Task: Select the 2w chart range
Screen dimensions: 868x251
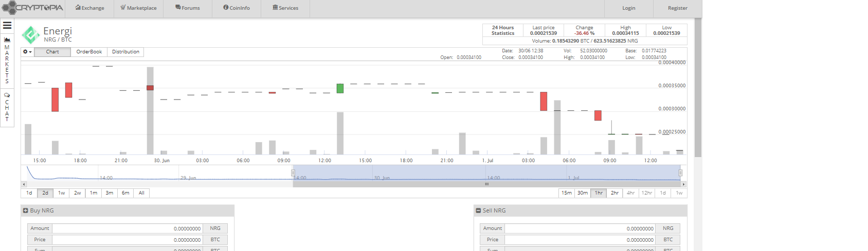Action: pos(77,193)
